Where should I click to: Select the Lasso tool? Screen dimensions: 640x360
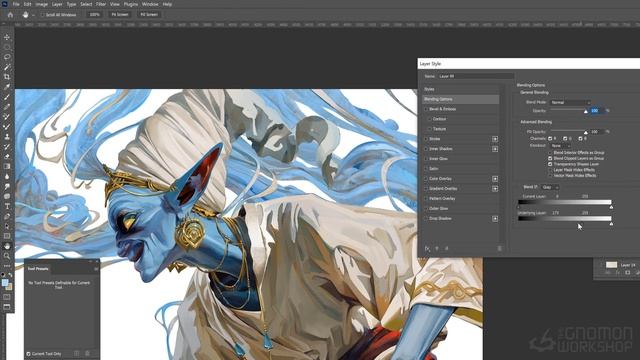7,57
